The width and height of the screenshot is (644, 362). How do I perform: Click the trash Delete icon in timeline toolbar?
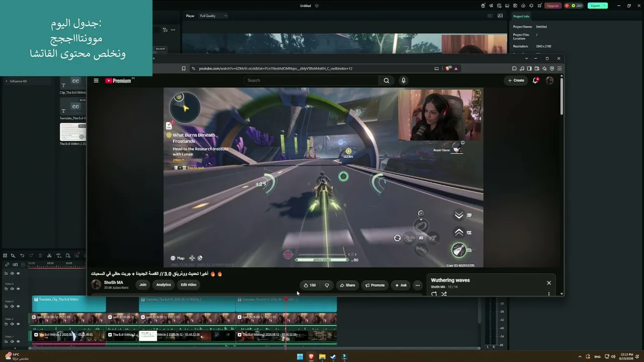pyautogui.click(x=40, y=255)
